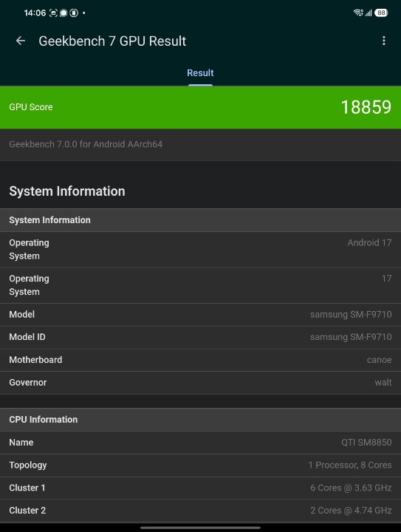This screenshot has height=532, width=401.
Task: Tap samsung SM-F9710 in Model ID row
Action: pos(351,337)
